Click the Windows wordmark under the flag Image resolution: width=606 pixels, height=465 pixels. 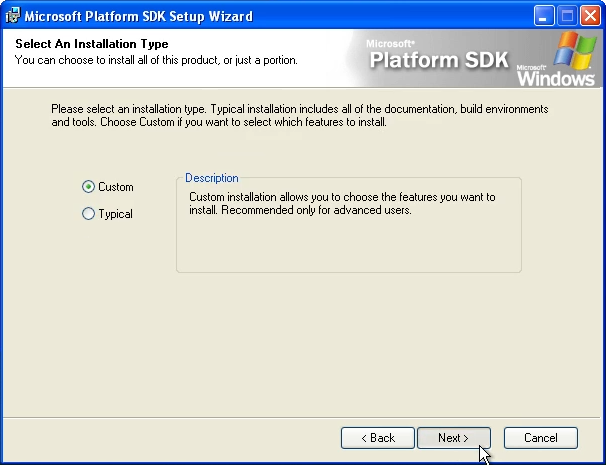click(556, 77)
